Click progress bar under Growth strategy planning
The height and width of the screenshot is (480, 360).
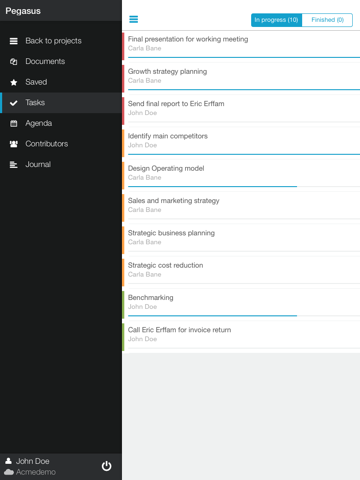click(x=244, y=90)
